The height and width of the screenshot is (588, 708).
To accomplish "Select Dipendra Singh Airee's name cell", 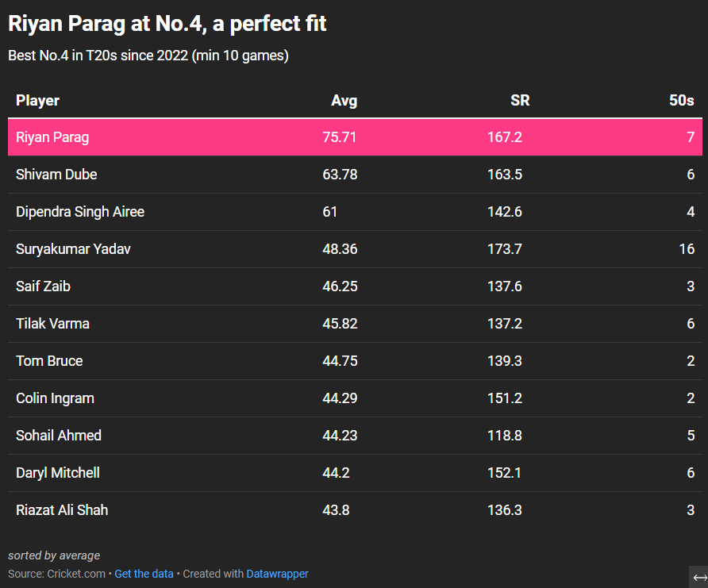I will (80, 212).
